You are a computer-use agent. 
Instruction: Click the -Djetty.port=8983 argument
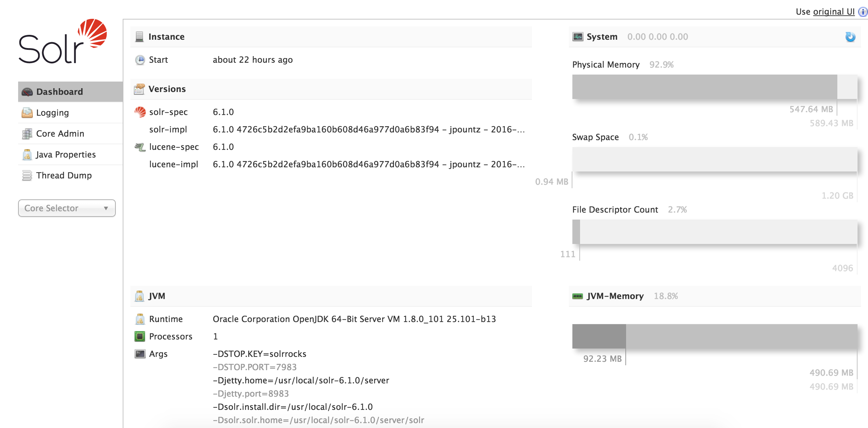tap(251, 393)
